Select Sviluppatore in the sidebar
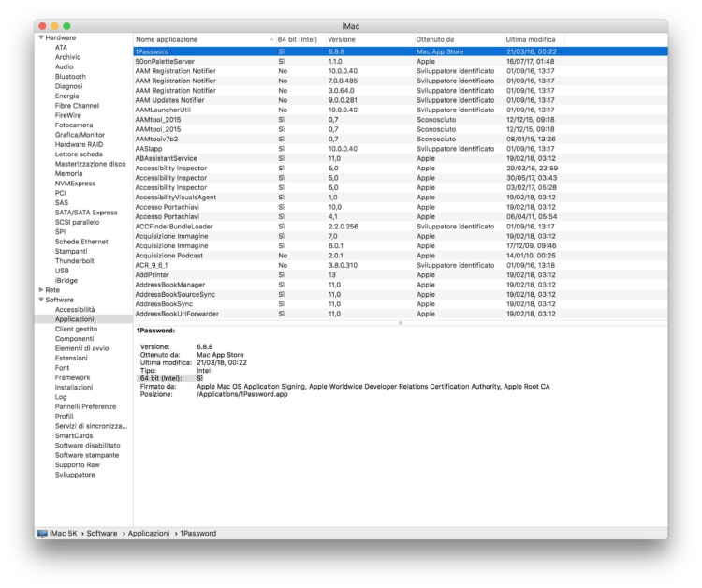This screenshot has width=702, height=588. [75, 475]
